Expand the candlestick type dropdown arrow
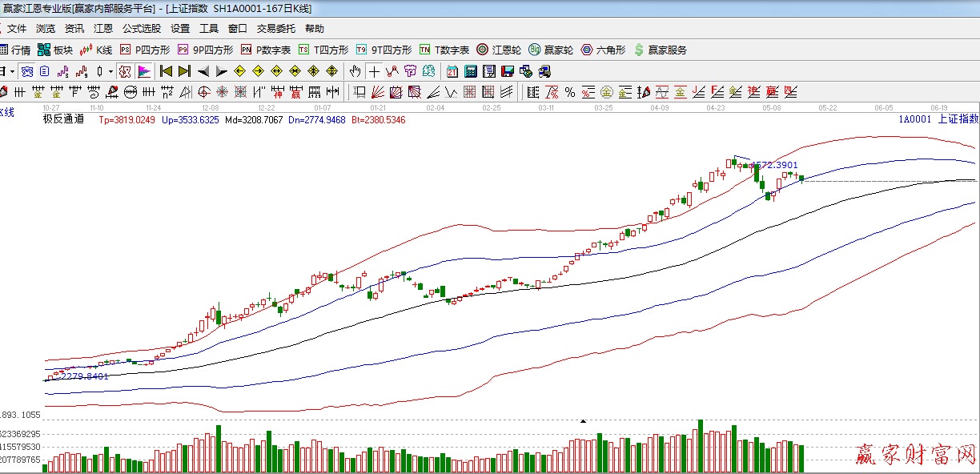 [110, 71]
